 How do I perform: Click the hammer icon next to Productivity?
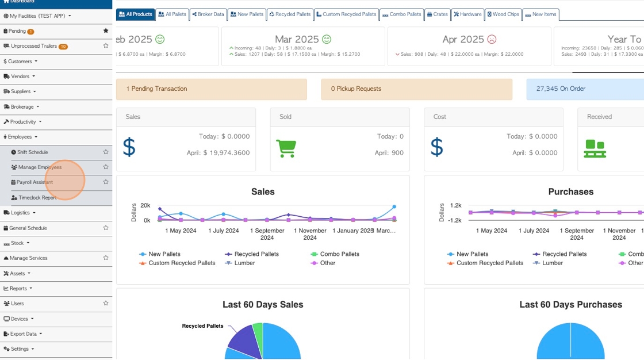click(x=6, y=122)
